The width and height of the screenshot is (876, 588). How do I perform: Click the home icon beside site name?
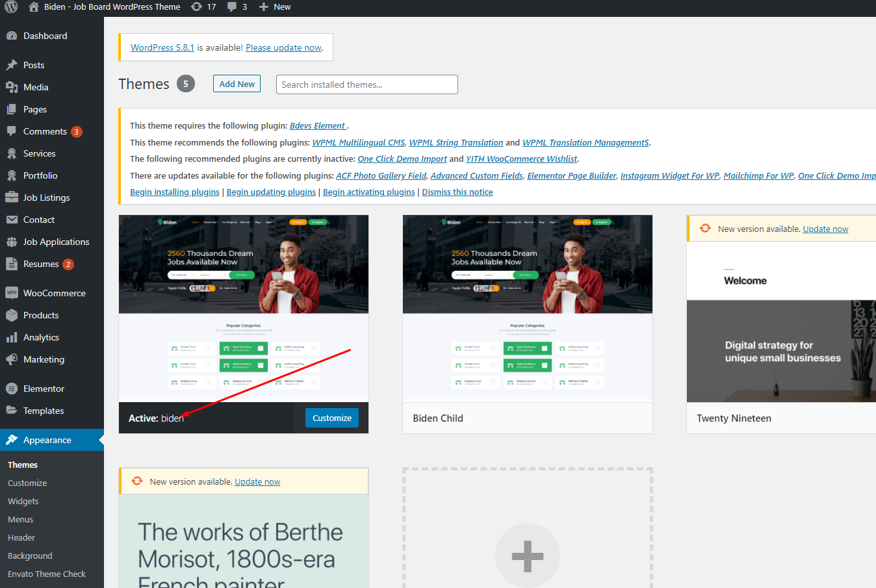click(x=34, y=6)
